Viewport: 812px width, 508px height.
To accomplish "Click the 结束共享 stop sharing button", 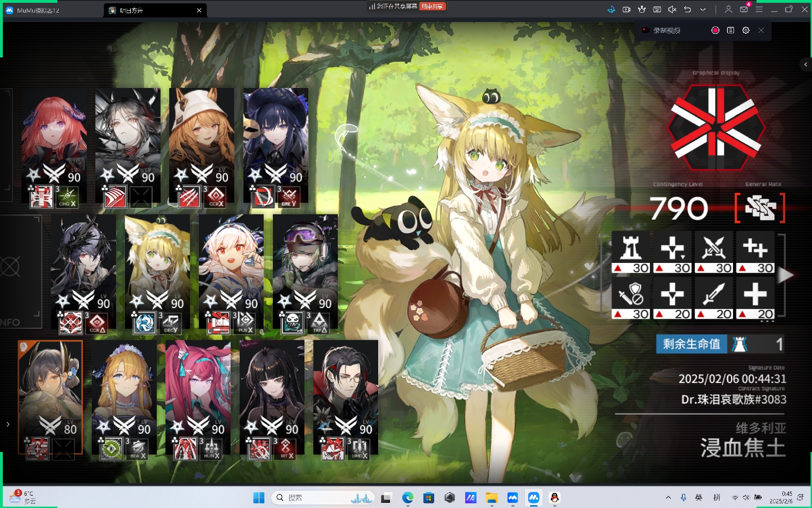I will coord(432,6).
